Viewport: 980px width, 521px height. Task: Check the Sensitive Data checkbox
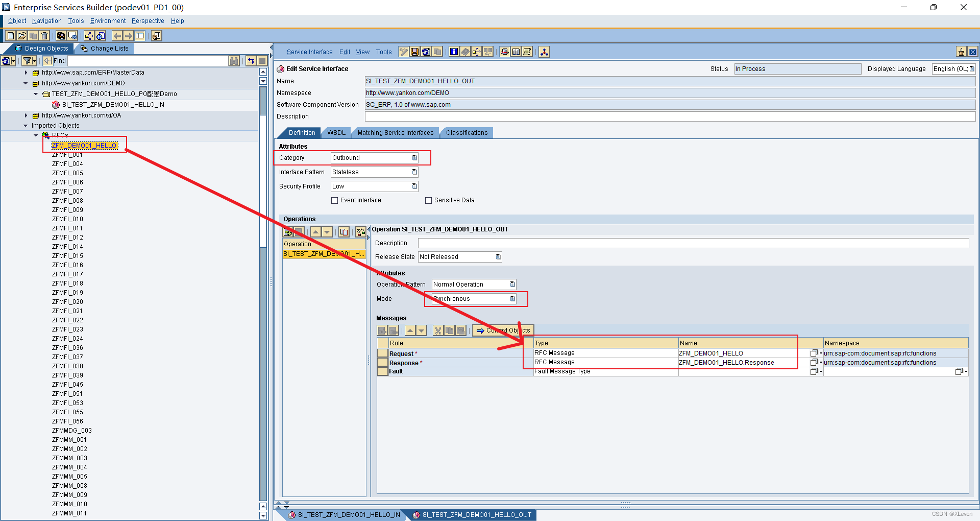point(429,200)
